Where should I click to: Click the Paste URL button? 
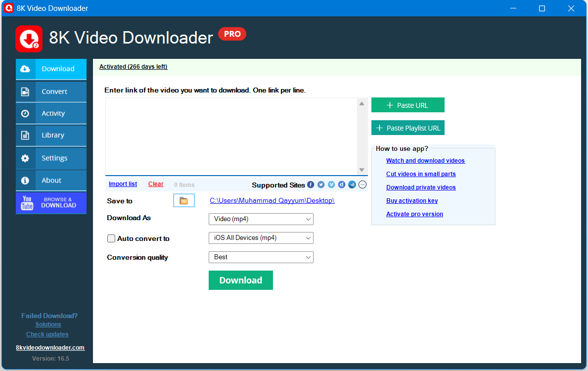pyautogui.click(x=408, y=105)
